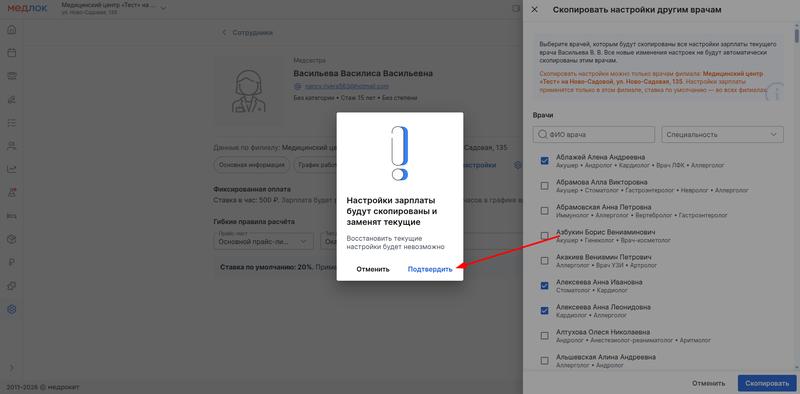The width and height of the screenshot is (800, 394).
Task: Click the @ icon beside the email
Action: coord(298,86)
